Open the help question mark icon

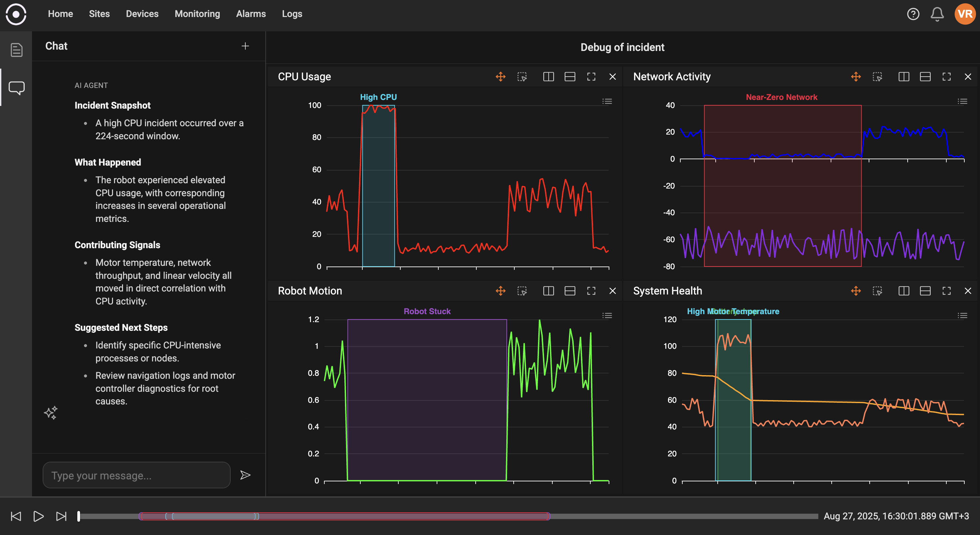tap(913, 14)
